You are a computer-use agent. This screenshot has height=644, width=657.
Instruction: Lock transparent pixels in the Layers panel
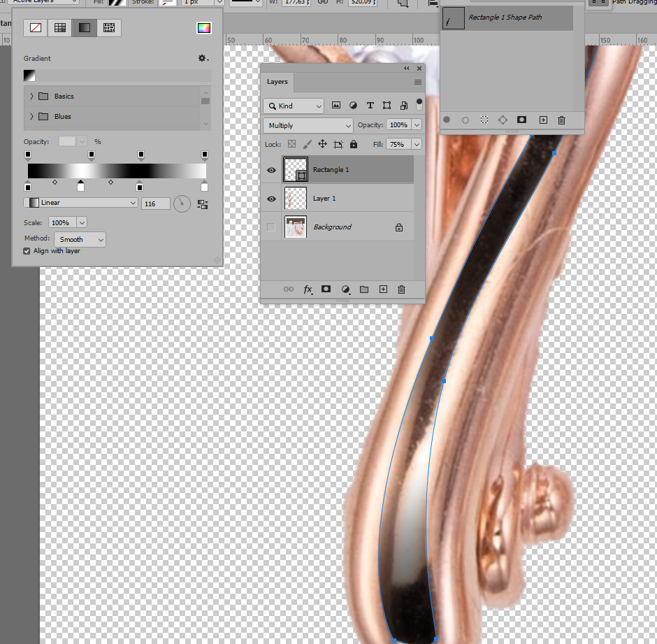coord(291,144)
